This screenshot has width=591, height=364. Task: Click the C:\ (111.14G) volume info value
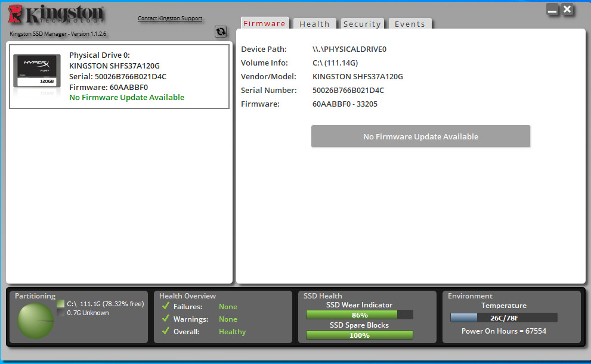click(x=335, y=63)
